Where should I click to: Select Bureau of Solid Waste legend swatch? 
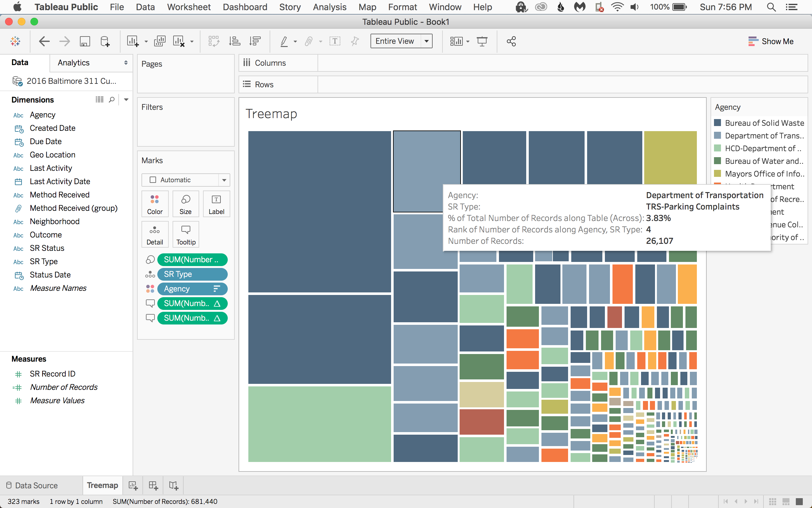718,123
